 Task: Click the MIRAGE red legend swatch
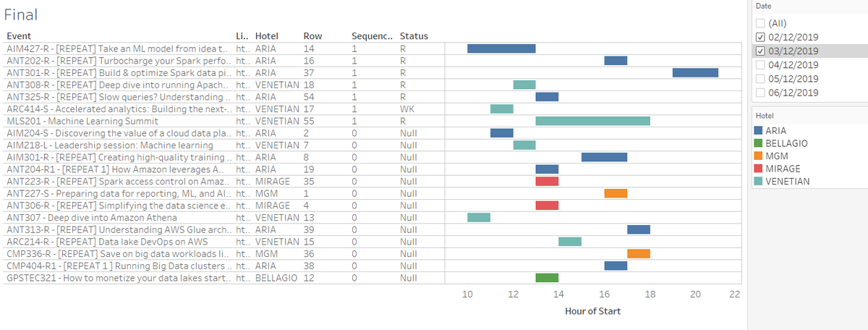(759, 168)
